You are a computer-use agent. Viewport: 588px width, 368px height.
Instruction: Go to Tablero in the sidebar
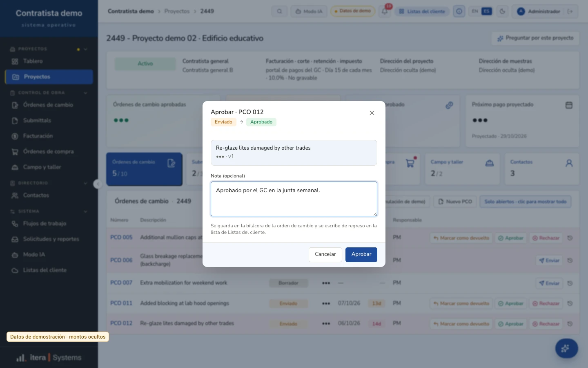(49, 61)
